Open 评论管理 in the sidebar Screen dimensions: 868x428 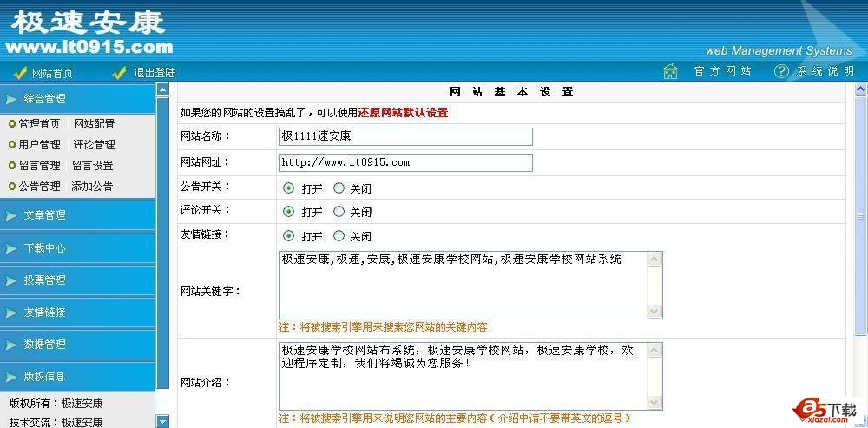point(94,144)
